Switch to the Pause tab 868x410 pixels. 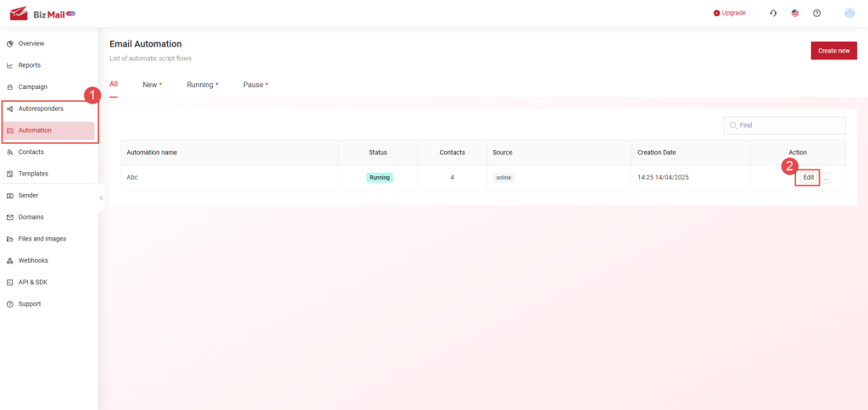tap(253, 85)
